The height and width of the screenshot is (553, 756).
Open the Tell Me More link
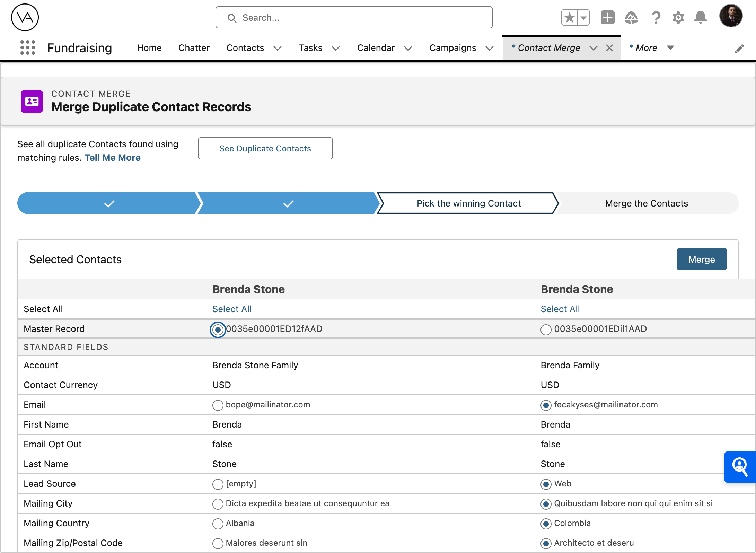point(113,158)
